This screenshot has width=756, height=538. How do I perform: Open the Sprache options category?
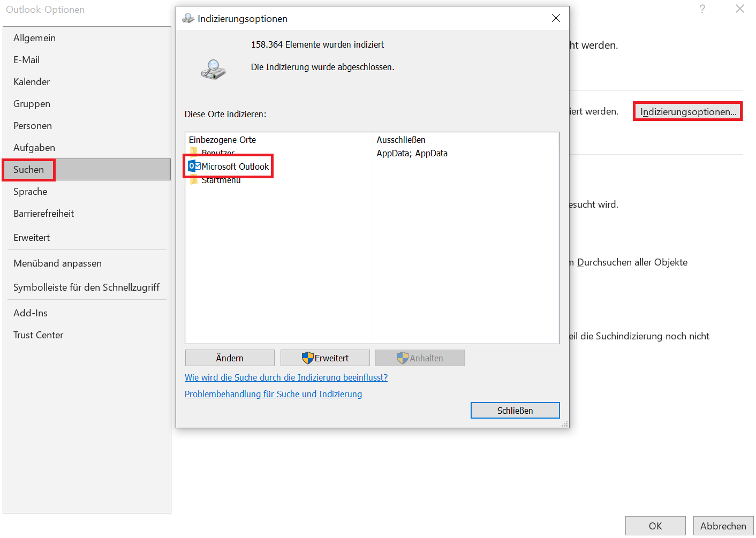coord(87,192)
